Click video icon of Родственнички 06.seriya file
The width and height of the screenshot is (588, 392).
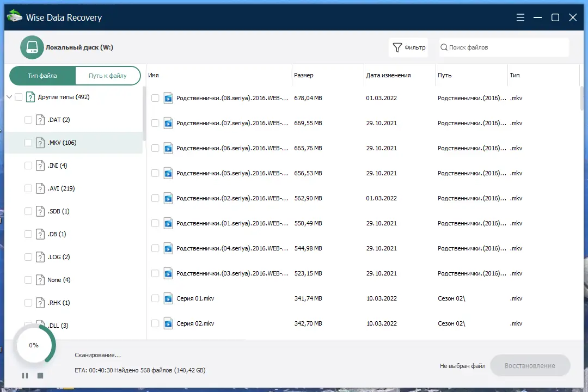point(168,149)
